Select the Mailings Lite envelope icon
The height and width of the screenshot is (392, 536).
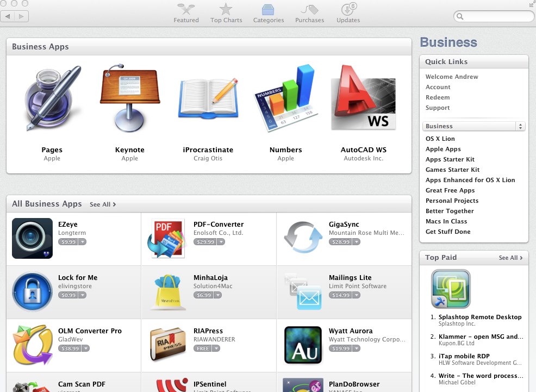303,291
